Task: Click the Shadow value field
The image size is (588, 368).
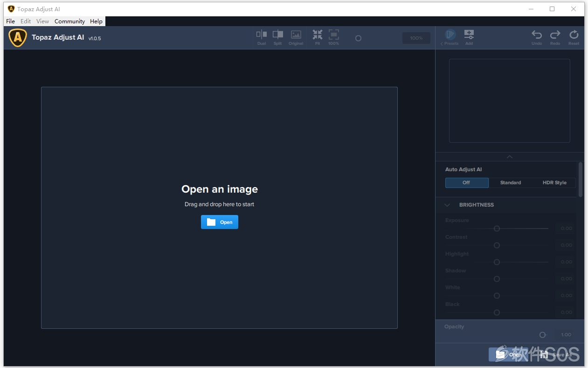Action: (565, 279)
